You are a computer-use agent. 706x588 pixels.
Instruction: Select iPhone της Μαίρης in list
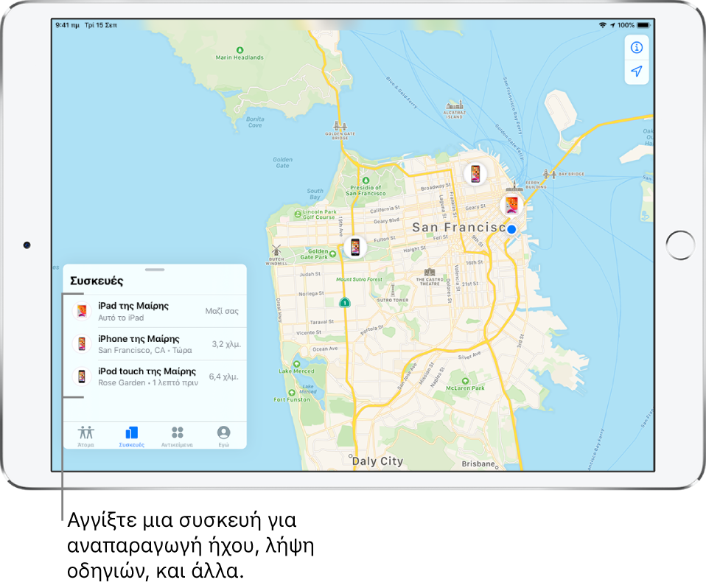point(155,344)
